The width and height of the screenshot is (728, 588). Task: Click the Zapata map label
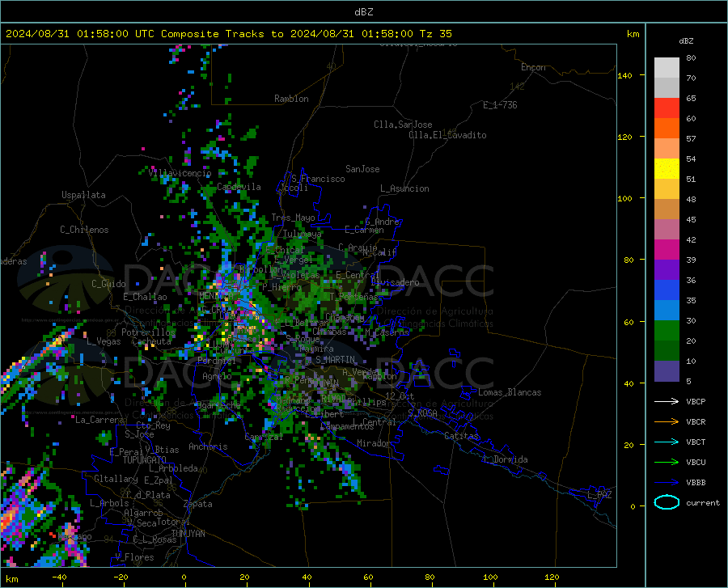[198, 504]
